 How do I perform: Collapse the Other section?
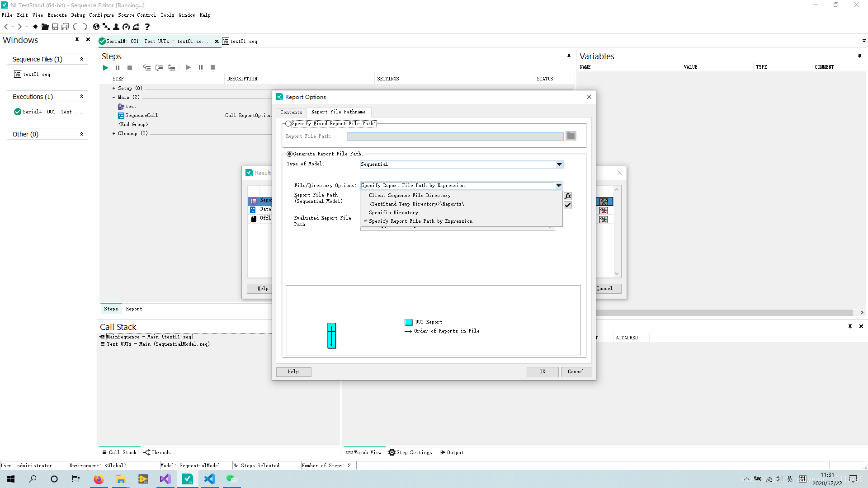tap(81, 134)
